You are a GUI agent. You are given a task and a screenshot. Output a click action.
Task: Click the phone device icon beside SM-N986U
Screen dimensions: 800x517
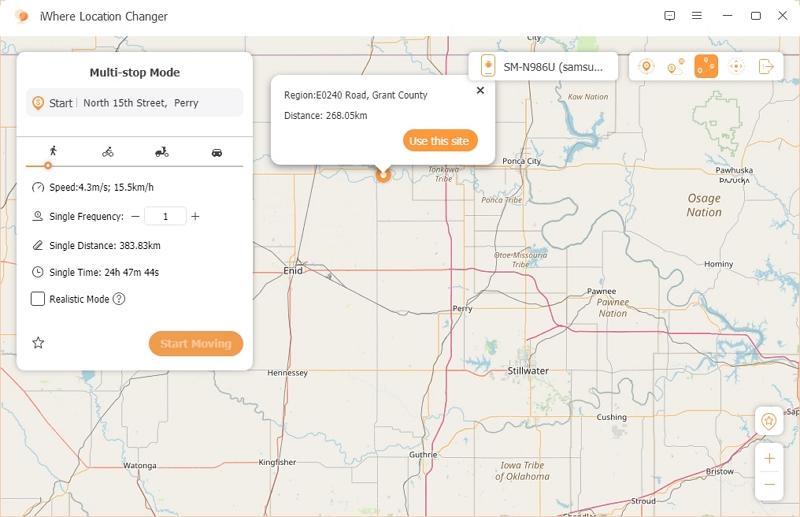pos(488,66)
